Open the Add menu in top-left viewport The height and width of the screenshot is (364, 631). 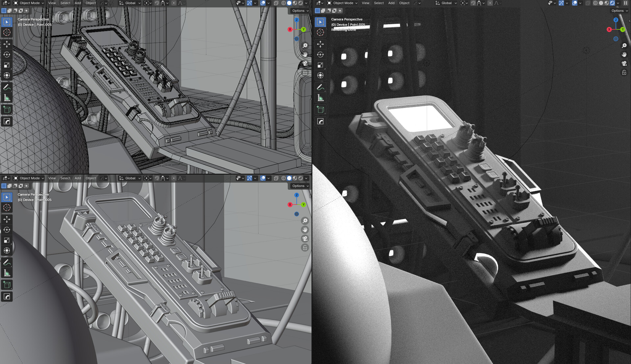point(78,3)
